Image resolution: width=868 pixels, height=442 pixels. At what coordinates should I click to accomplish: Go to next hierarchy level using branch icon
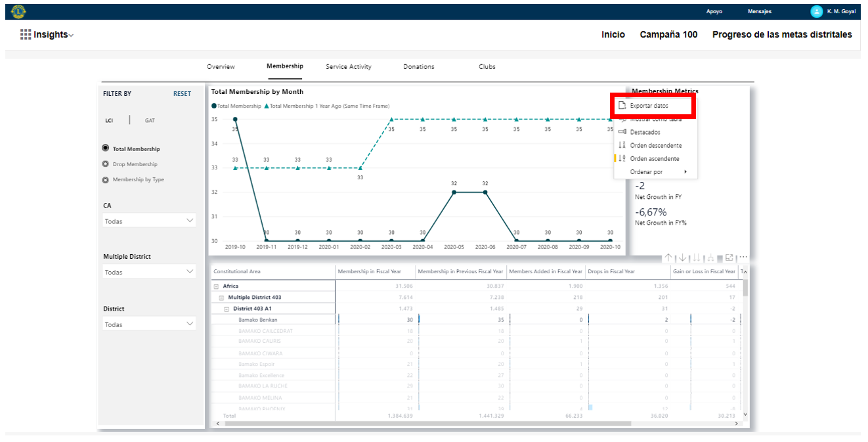pyautogui.click(x=709, y=257)
